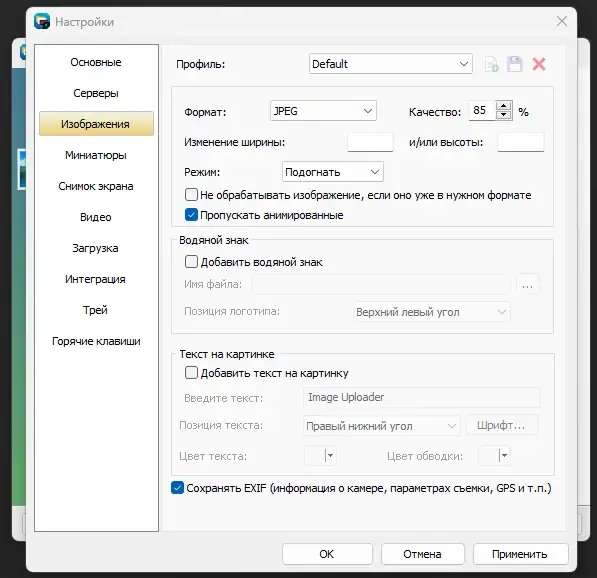
Task: Delete profile with red X icon
Action: point(539,64)
